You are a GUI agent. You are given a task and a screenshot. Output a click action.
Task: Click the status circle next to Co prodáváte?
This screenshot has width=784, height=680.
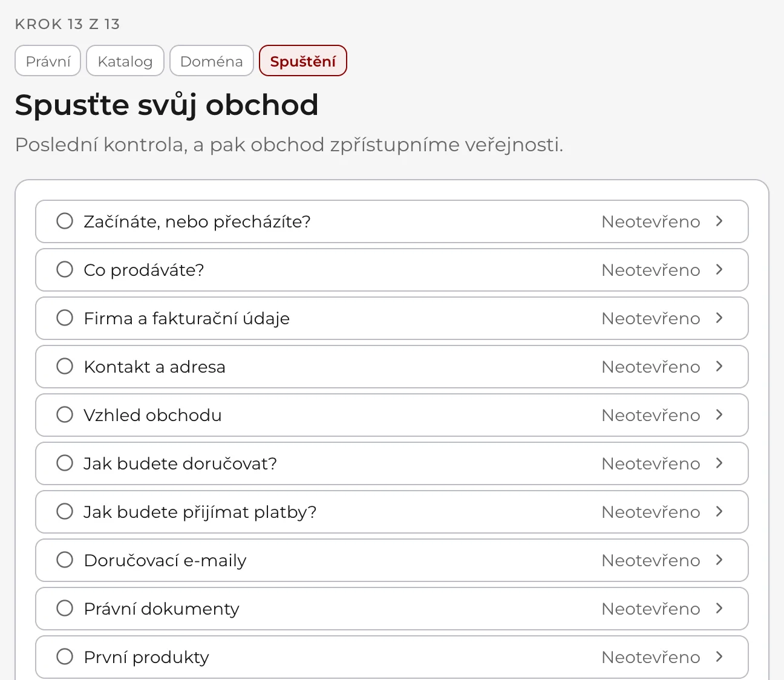tap(65, 270)
